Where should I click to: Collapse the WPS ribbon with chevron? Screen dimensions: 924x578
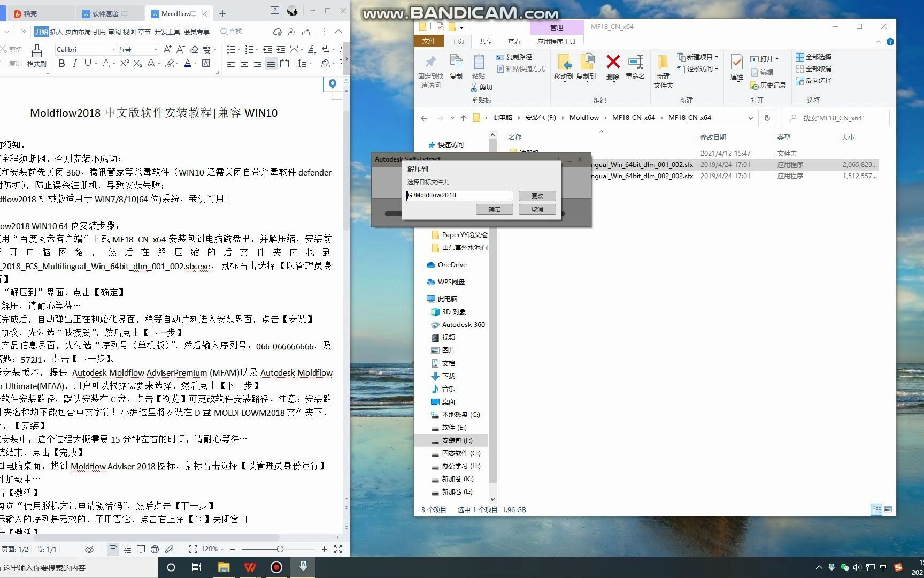click(338, 32)
